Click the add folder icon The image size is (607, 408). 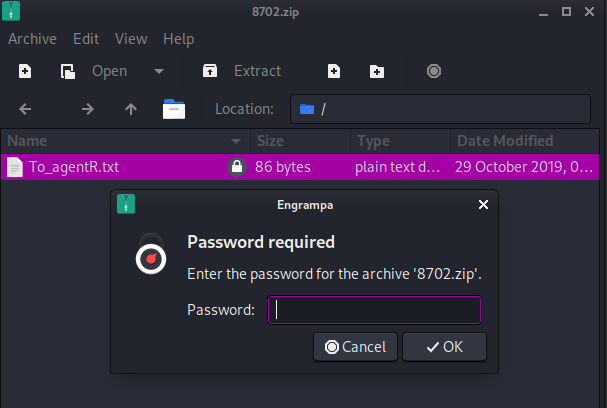coord(377,72)
